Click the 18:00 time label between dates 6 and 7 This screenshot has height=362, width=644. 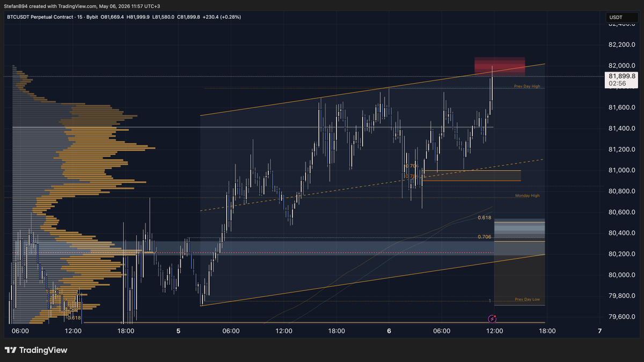pos(547,331)
